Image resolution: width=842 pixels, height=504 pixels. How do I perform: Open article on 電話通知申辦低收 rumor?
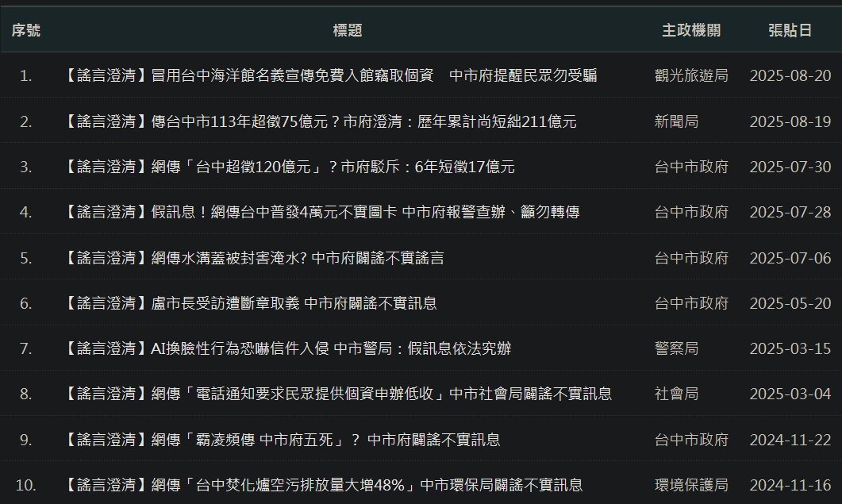pos(338,394)
